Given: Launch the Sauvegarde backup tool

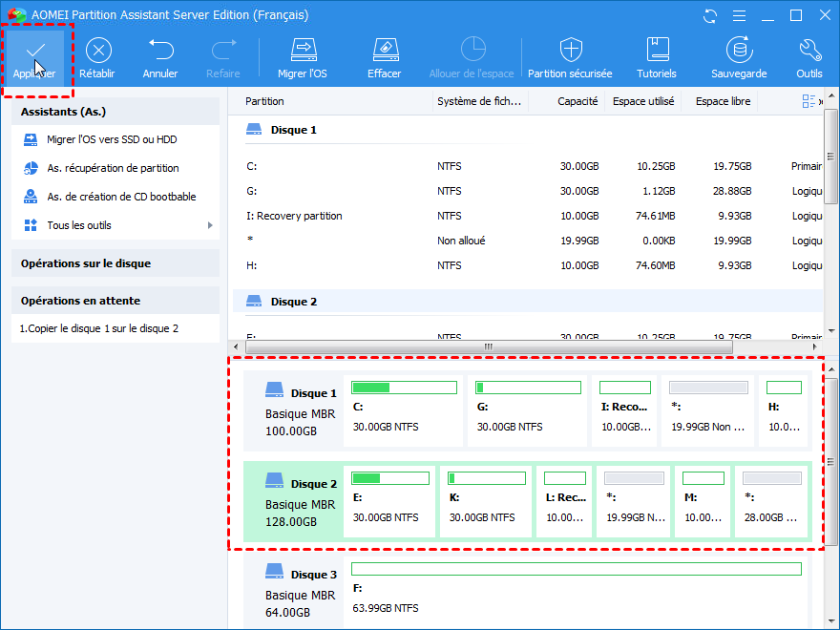Looking at the screenshot, I should [739, 57].
